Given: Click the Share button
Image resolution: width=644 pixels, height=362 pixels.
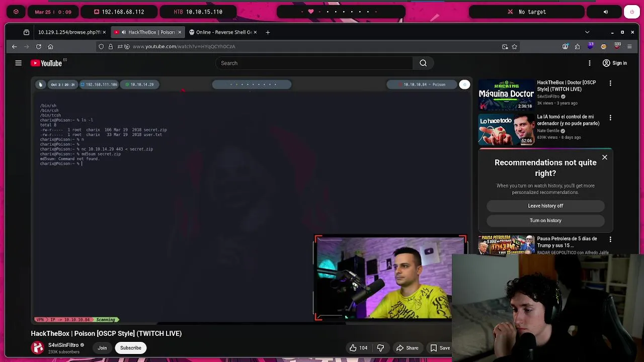Looking at the screenshot, I should [x=407, y=348].
